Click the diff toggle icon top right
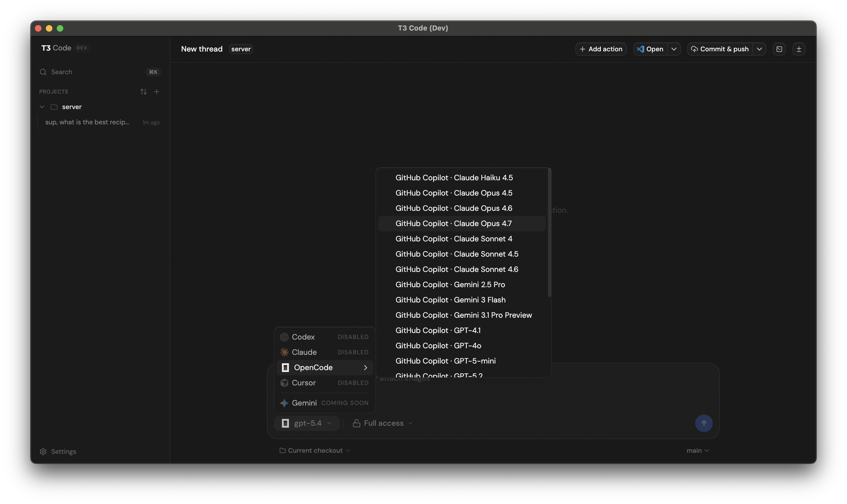This screenshot has width=847, height=504. [799, 49]
